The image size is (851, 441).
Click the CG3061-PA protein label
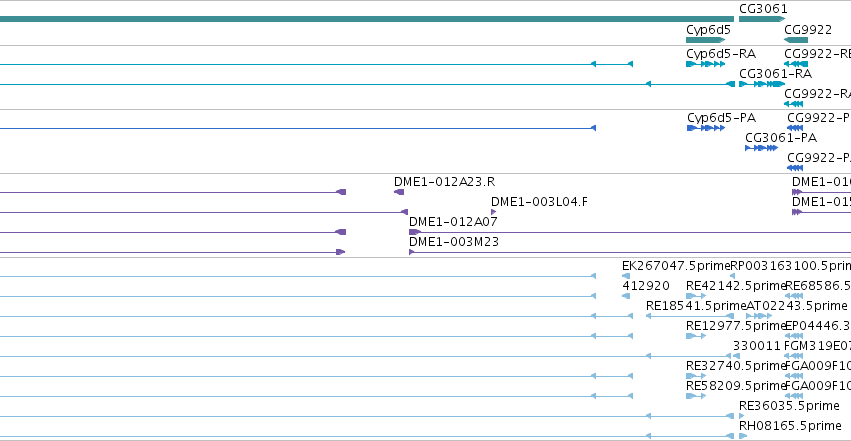(x=781, y=137)
